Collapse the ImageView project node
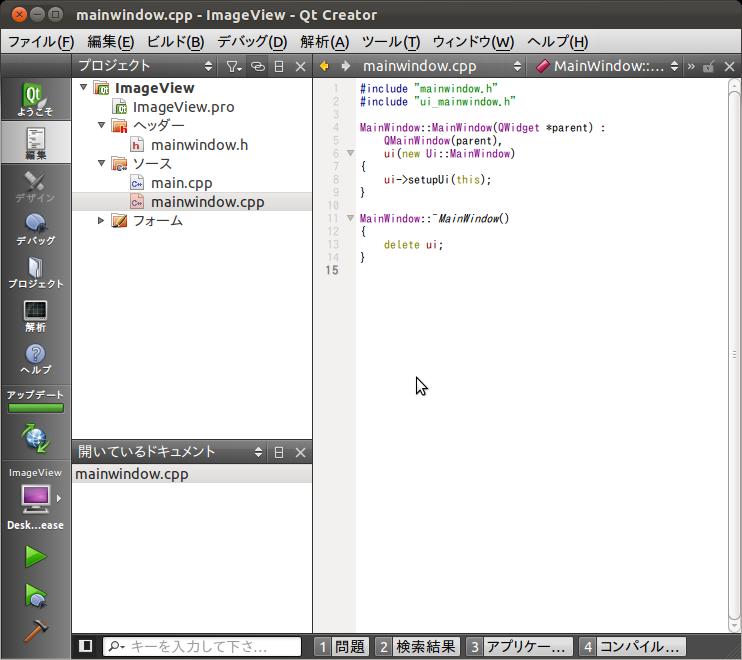Screen dimensions: 742x660 click(x=84, y=87)
